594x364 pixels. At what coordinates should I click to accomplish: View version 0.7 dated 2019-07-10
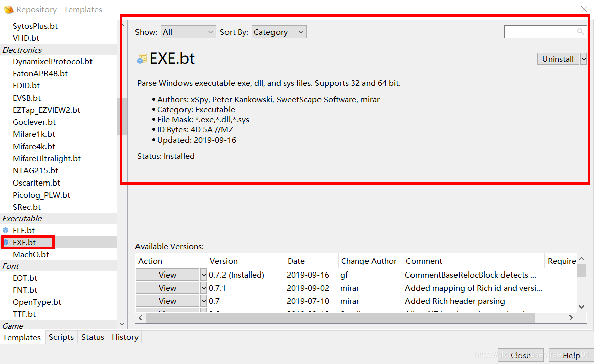pyautogui.click(x=167, y=301)
